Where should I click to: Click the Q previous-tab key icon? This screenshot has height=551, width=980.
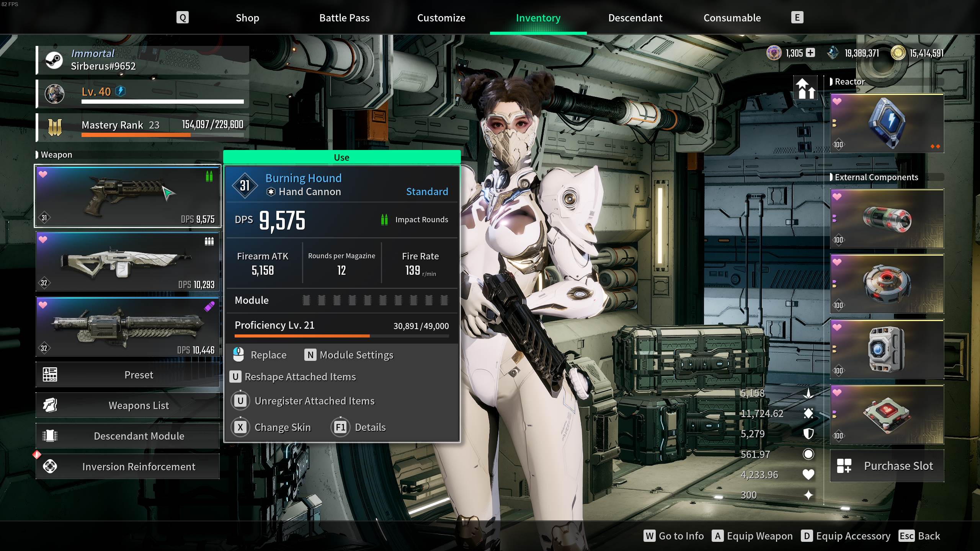coord(183,17)
